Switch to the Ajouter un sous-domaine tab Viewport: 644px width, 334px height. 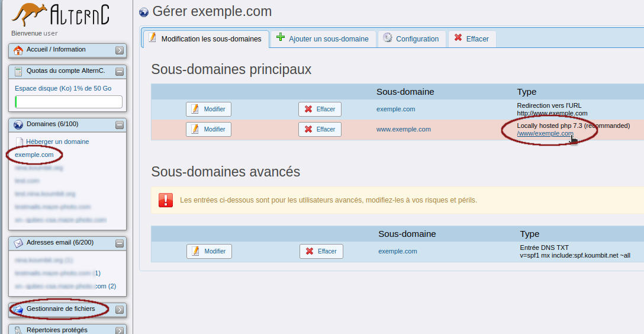[x=323, y=39]
